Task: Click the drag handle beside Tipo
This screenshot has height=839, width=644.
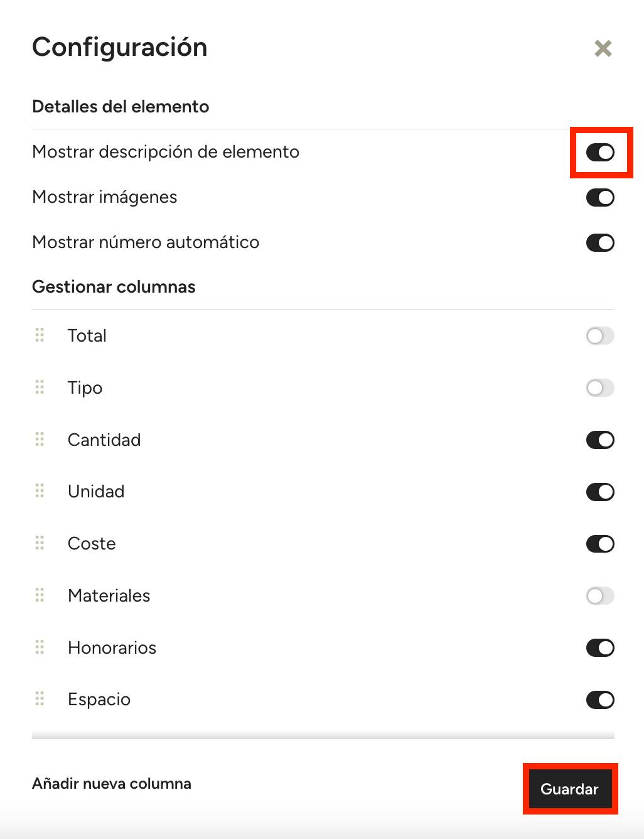Action: (x=40, y=387)
